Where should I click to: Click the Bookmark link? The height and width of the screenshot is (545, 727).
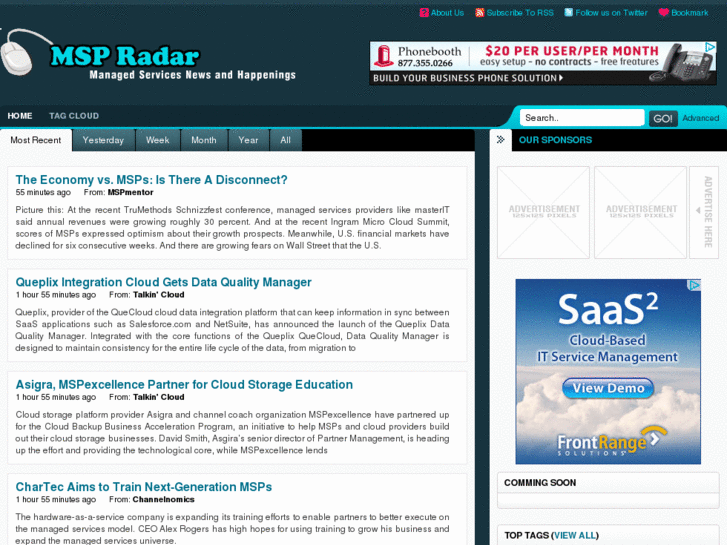[690, 13]
